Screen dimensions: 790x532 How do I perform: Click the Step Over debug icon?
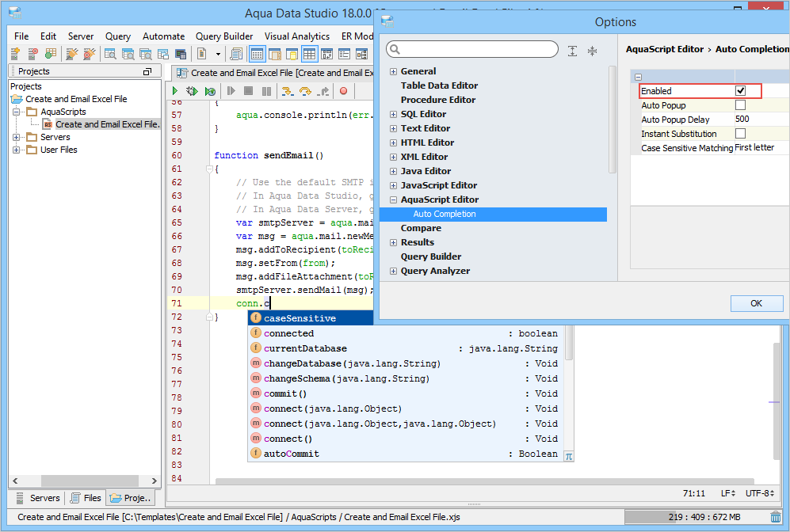305,91
